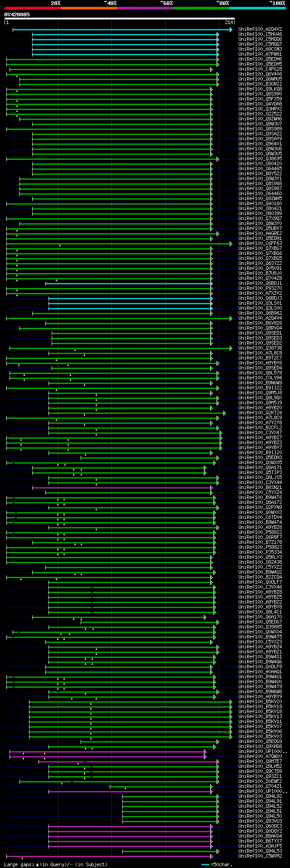The image size is (290, 868).
Task: Click the query end position 214
Action: coord(229,22)
